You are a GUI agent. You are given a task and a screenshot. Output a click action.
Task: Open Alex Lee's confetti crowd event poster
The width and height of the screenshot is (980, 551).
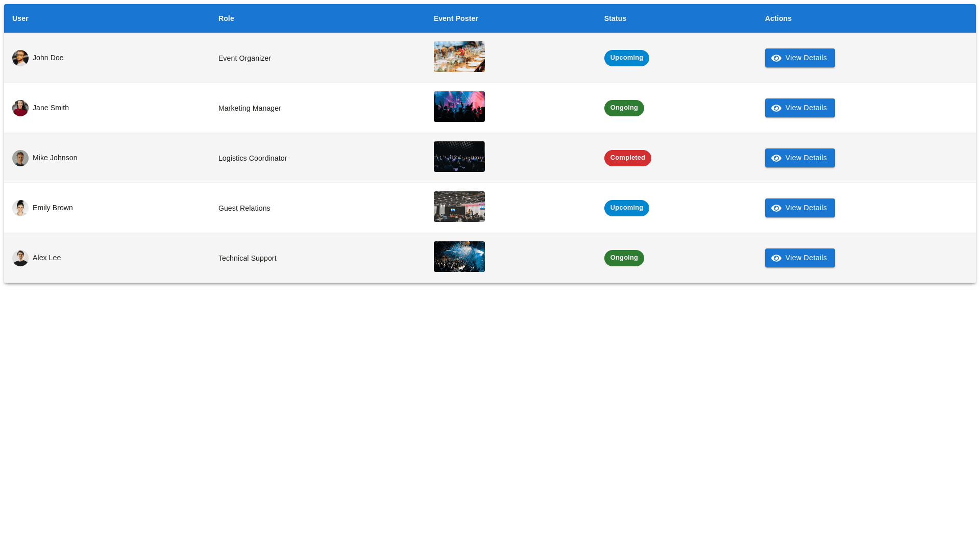coord(459,257)
